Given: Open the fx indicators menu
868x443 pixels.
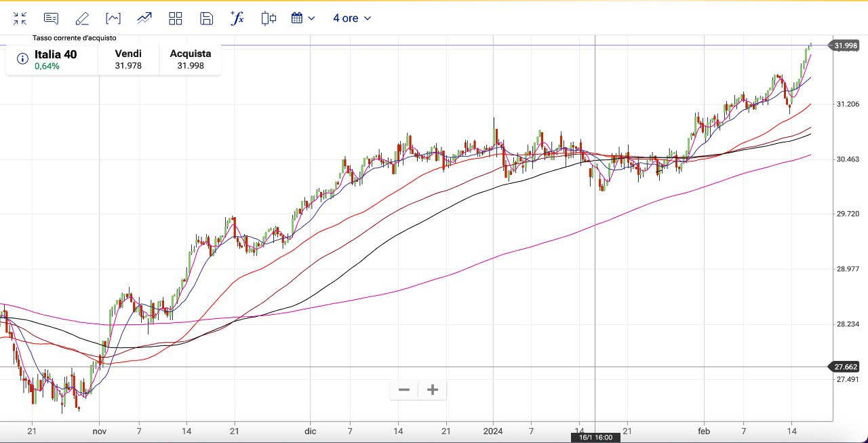Looking at the screenshot, I should [237, 18].
